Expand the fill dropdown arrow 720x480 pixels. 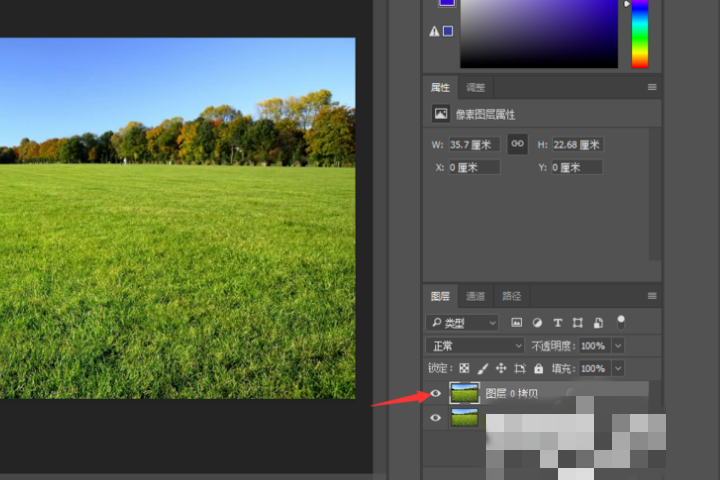click(618, 368)
